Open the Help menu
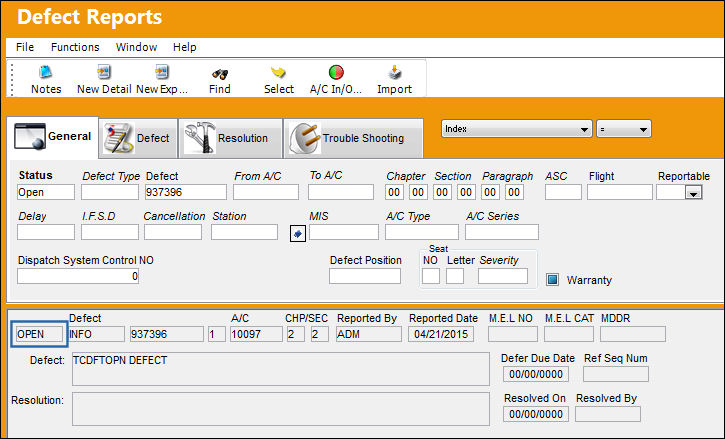 [x=184, y=47]
